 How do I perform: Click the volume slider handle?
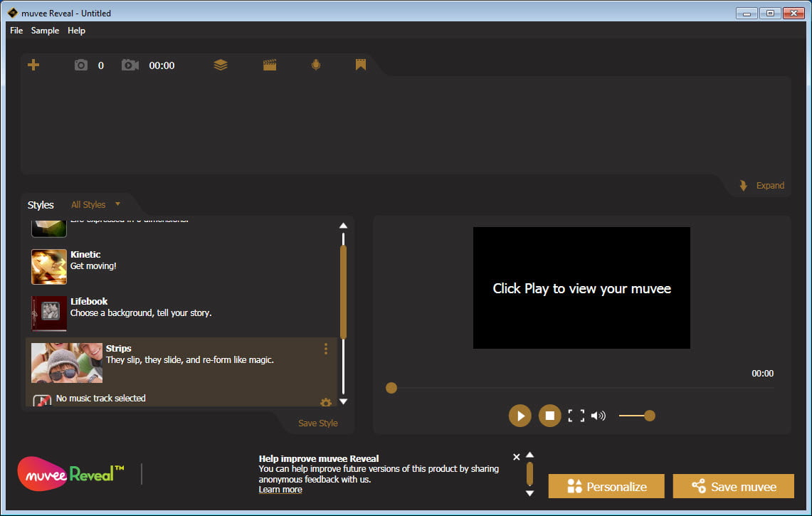[650, 416]
